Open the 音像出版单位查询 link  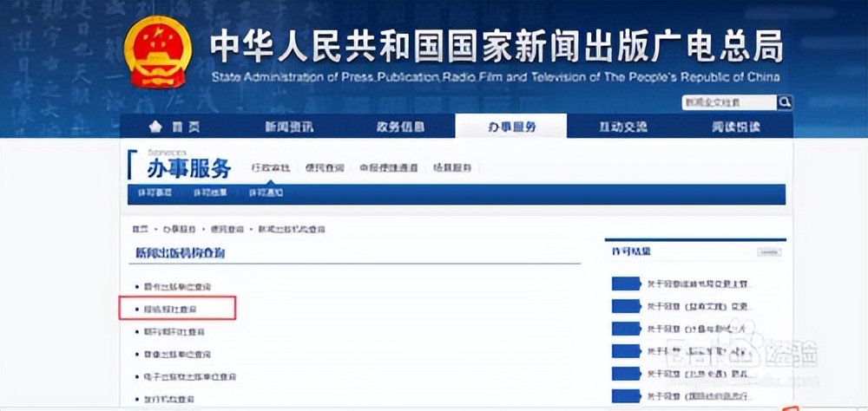pos(177,354)
